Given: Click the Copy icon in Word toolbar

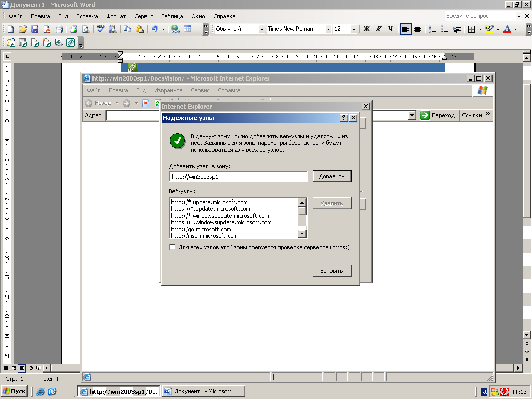Looking at the screenshot, I should pyautogui.click(x=128, y=29).
